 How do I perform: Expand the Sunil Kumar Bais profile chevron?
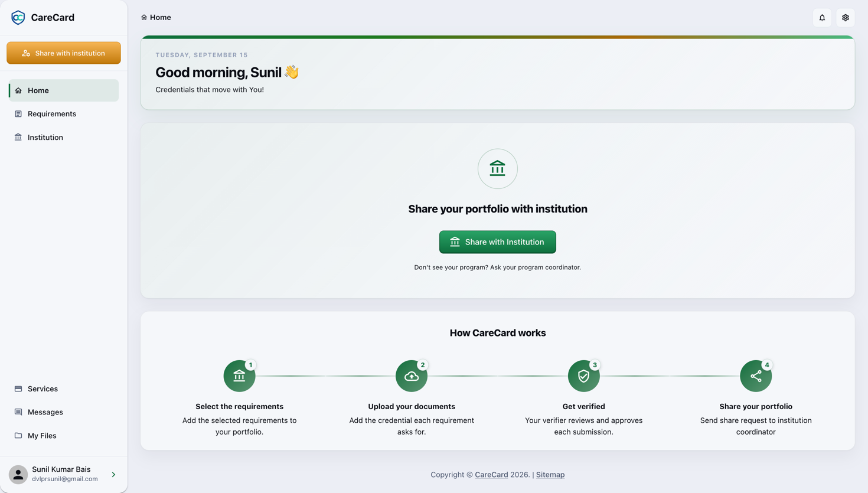point(114,475)
